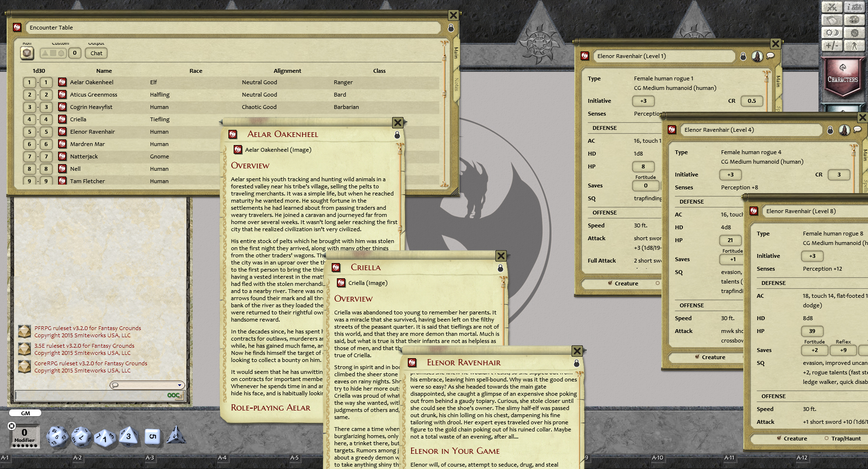The height and width of the screenshot is (469, 868).
Task: Open the Options gear icon
Action: click(x=855, y=33)
